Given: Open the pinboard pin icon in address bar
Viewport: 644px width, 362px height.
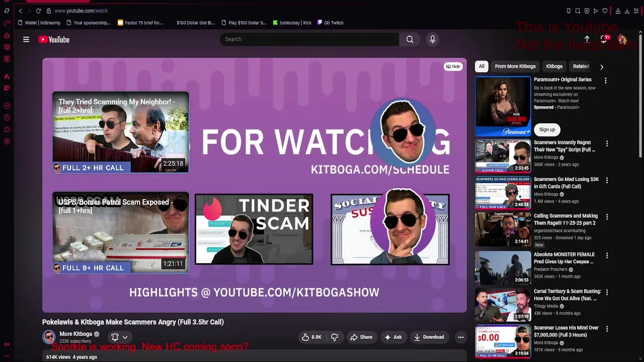Looking at the screenshot, I should pyautogui.click(x=569, y=11).
